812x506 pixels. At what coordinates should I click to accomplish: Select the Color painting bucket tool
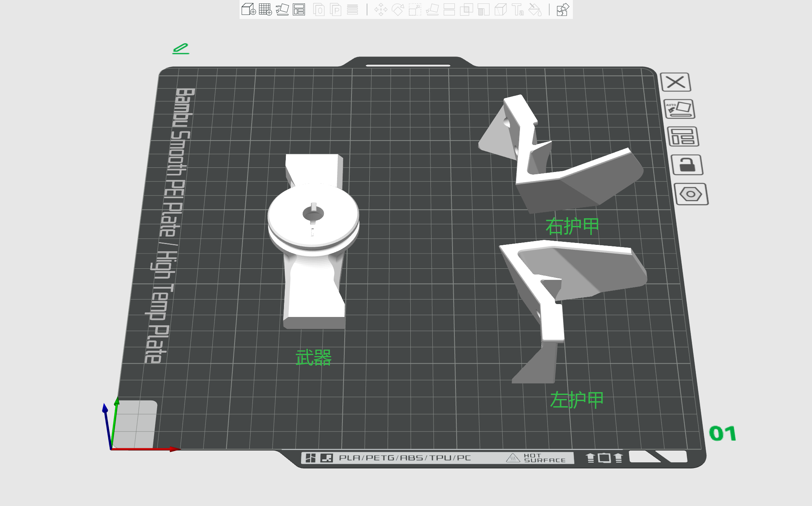535,9
